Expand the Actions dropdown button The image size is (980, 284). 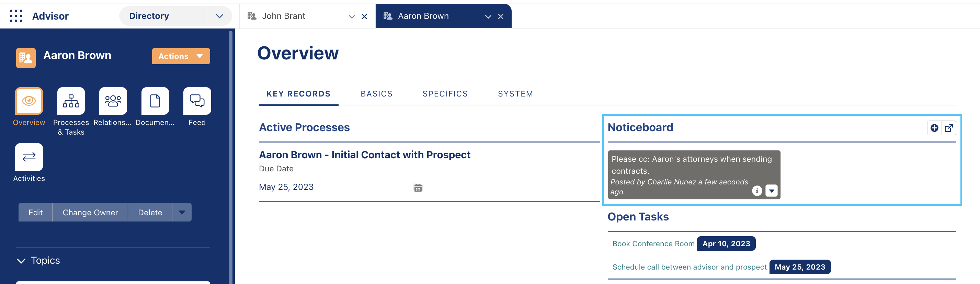[181, 56]
